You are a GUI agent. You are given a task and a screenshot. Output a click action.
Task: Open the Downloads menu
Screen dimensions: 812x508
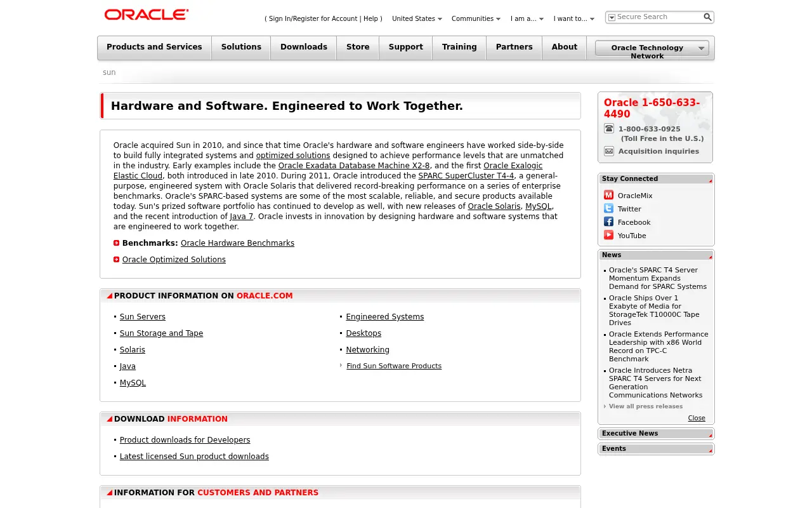[x=304, y=48]
